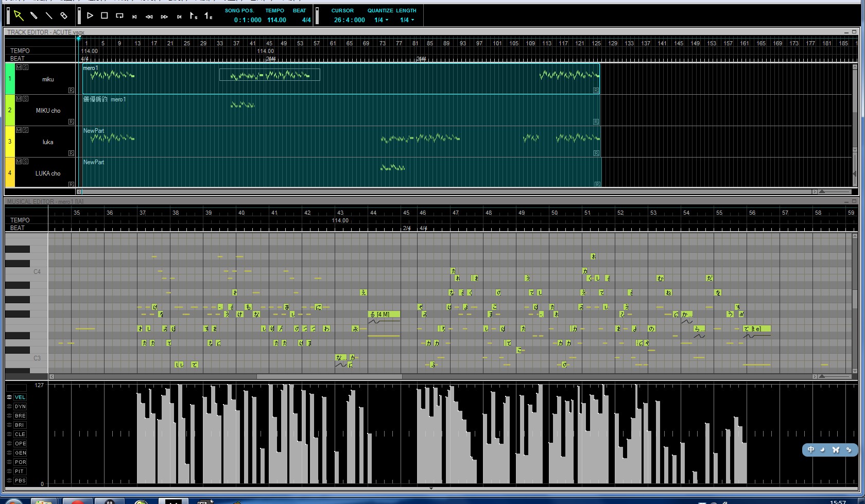Select the arrow pointer tool
Viewport: 865px width, 504px height.
click(19, 15)
